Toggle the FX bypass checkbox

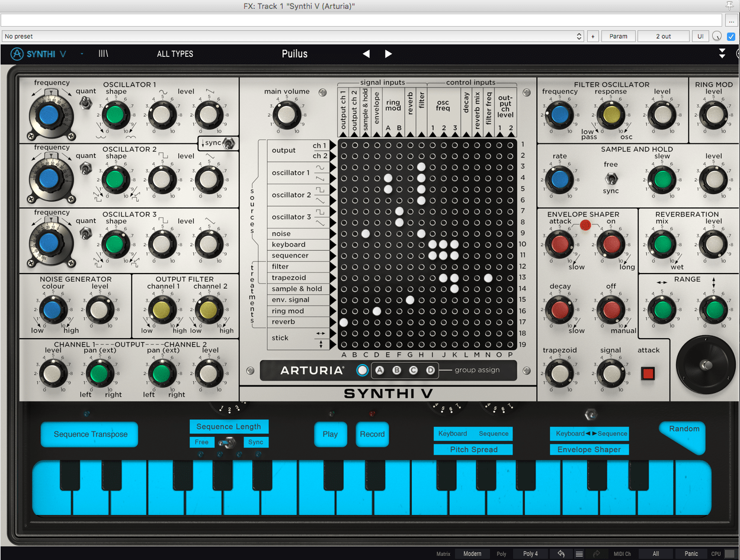pos(731,36)
